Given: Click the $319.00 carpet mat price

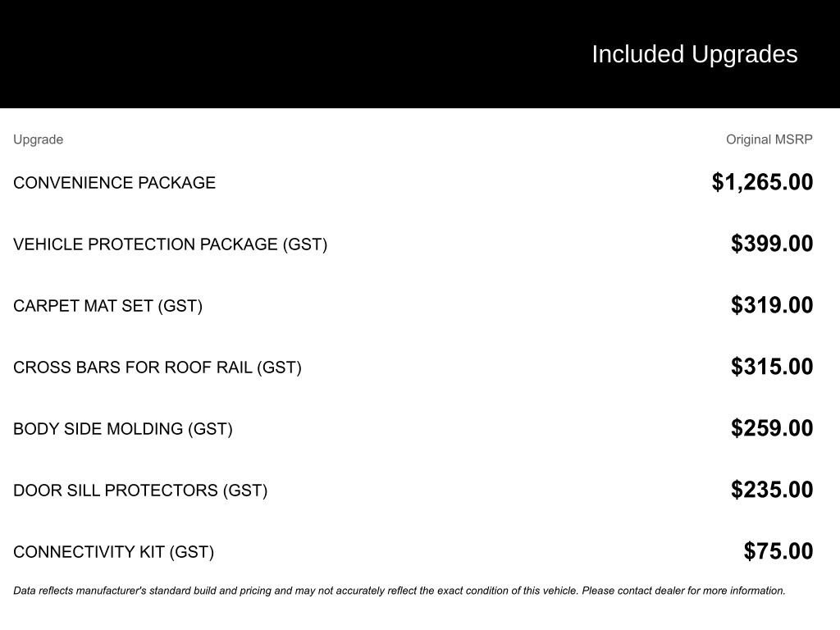Looking at the screenshot, I should [x=772, y=305].
